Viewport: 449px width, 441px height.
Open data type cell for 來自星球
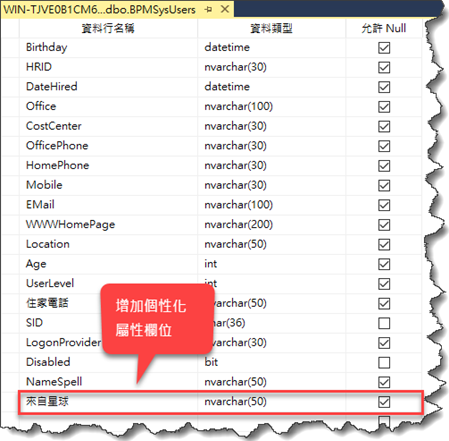[271, 402]
